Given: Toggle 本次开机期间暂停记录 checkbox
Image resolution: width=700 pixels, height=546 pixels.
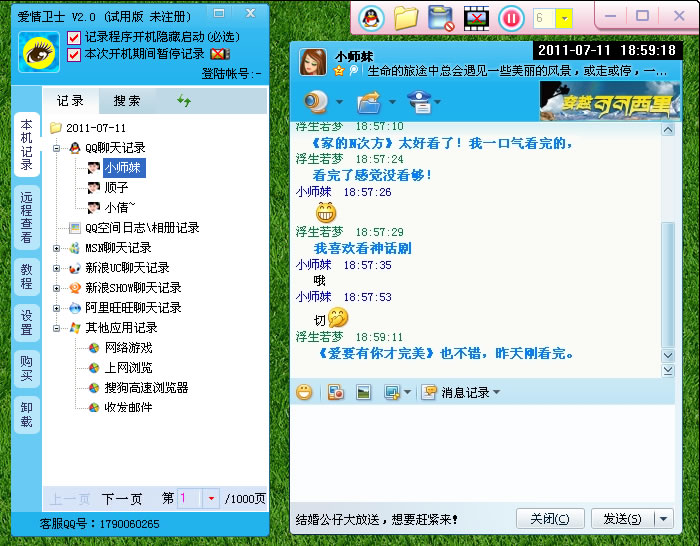Looking at the screenshot, I should point(74,54).
